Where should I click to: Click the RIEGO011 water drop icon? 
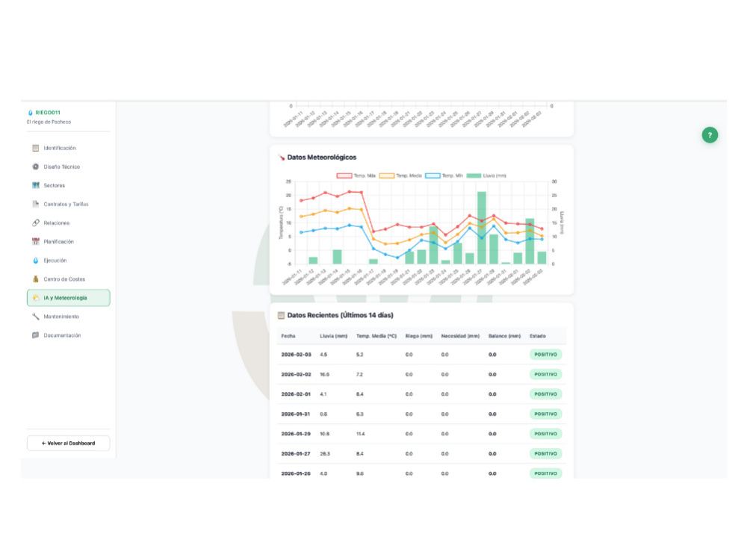(31, 113)
